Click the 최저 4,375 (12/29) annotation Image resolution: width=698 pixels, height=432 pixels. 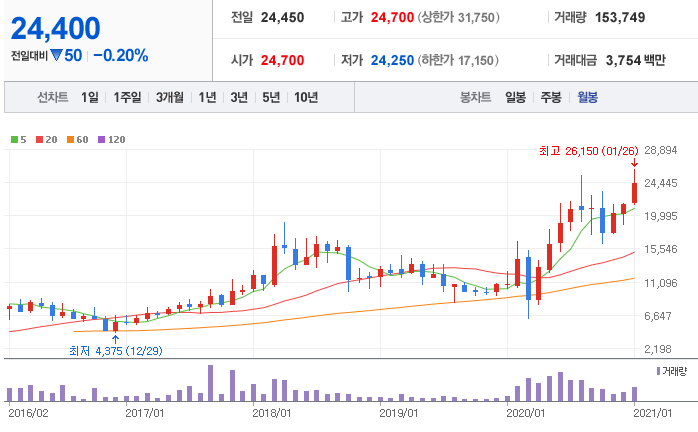116,351
